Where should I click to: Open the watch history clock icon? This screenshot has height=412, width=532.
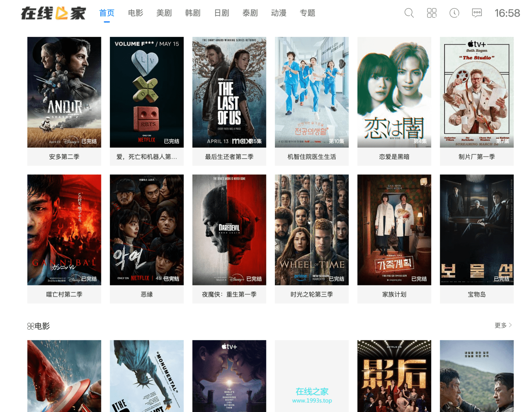pos(454,13)
